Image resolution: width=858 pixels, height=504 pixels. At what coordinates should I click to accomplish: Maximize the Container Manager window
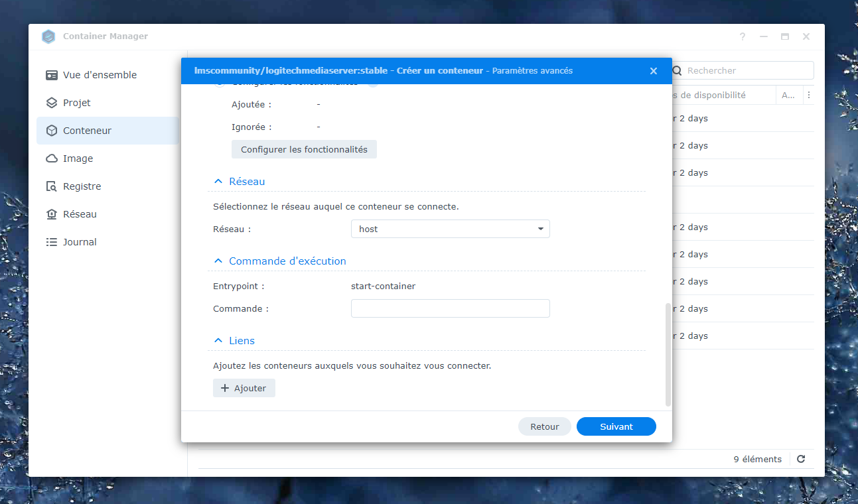[x=785, y=36]
